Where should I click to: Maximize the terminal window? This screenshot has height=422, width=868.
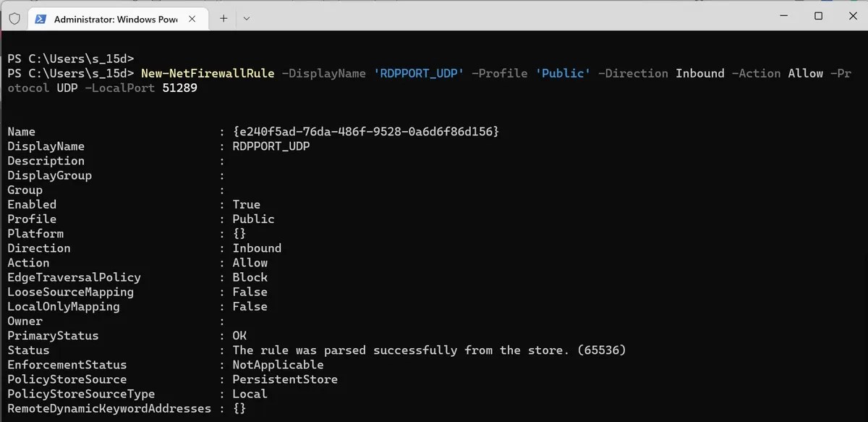coord(818,15)
